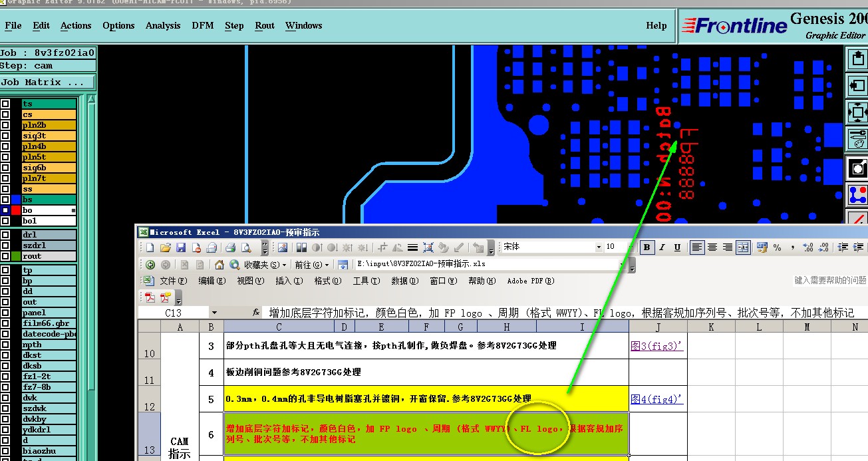Click Job Matrix button
The height and width of the screenshot is (461, 868).
tap(48, 82)
